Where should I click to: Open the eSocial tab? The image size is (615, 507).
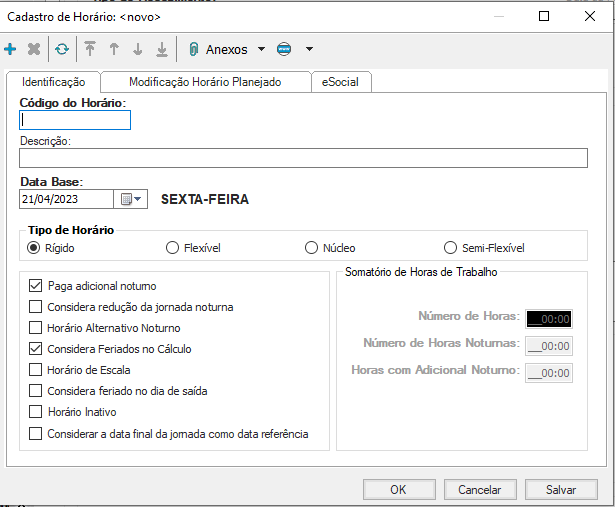pos(342,82)
